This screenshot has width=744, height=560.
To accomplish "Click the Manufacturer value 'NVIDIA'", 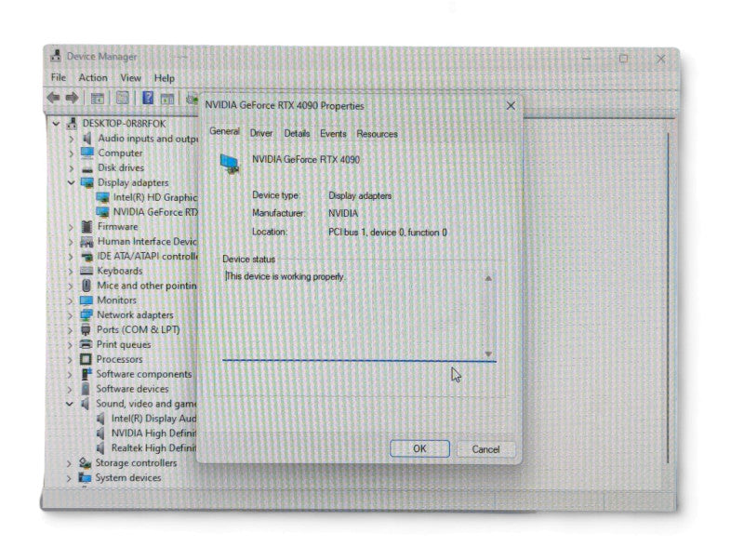I will (x=343, y=214).
